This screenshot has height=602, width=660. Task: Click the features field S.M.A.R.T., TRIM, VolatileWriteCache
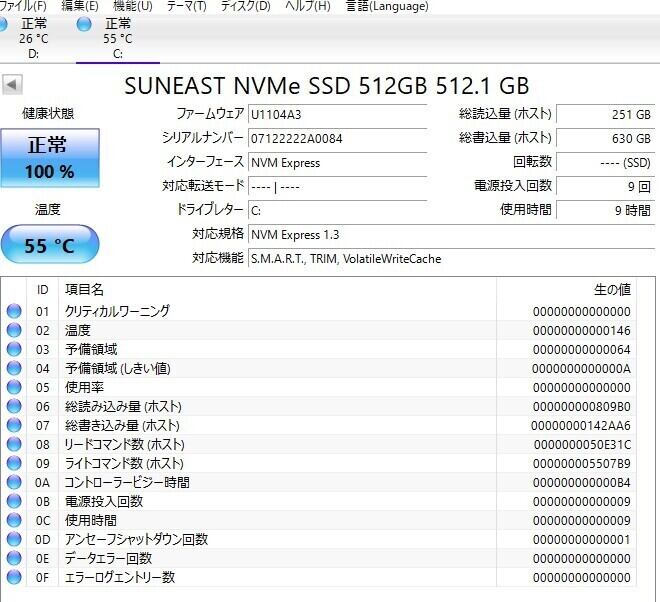pos(452,258)
